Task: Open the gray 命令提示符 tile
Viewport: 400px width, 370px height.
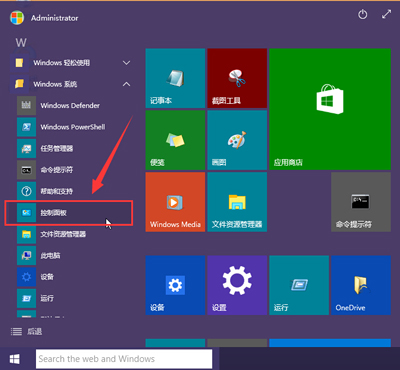Action: 361,202
